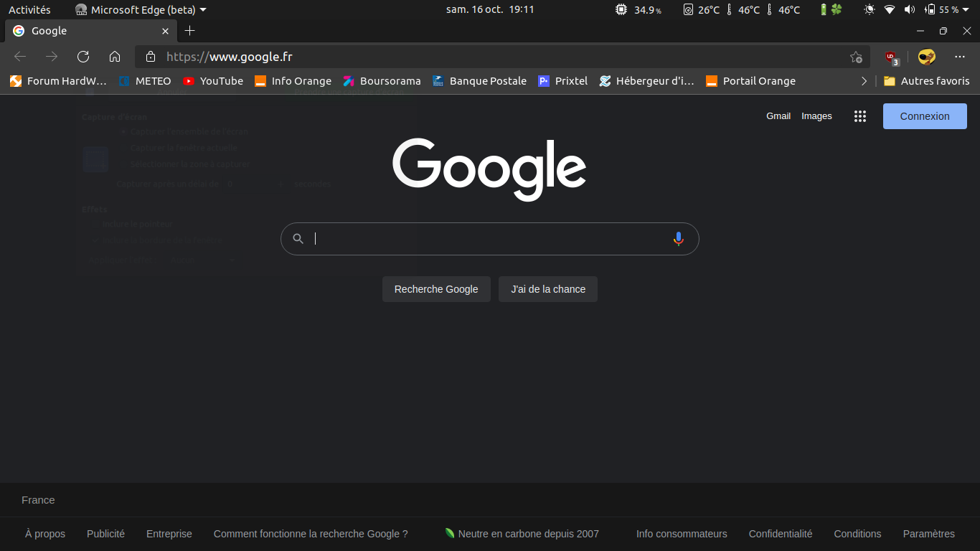980x551 pixels.
Task: Open the battery 55 % status menu
Action: click(947, 10)
